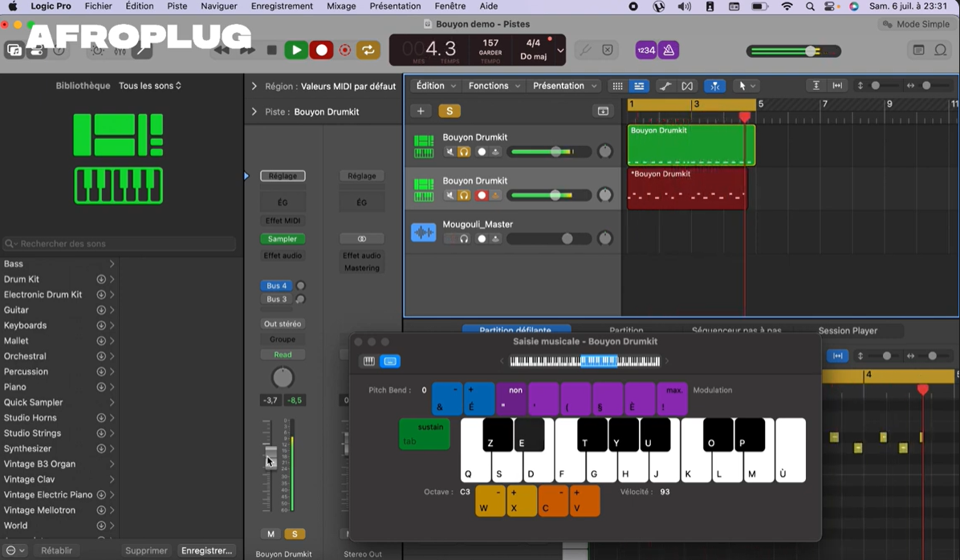Mute the first Bouyon Drumkit track
960x560 pixels.
coord(450,152)
